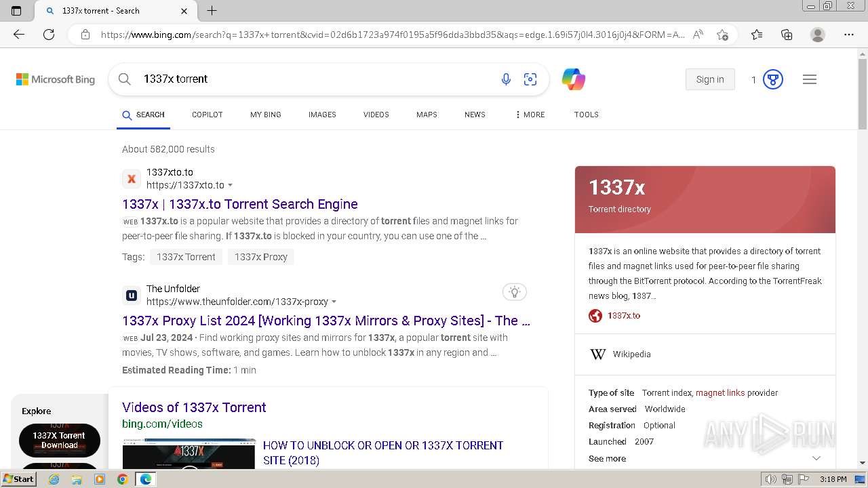Open HOW TO UNBLOCK 1337X video link
This screenshot has width=868, height=488.
tap(383, 453)
